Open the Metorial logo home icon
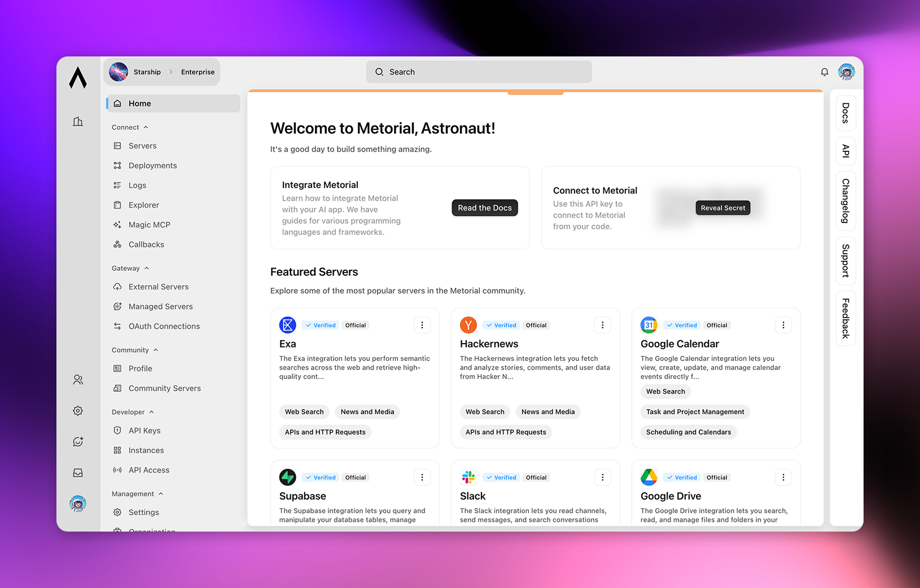The image size is (920, 588). 78,78
